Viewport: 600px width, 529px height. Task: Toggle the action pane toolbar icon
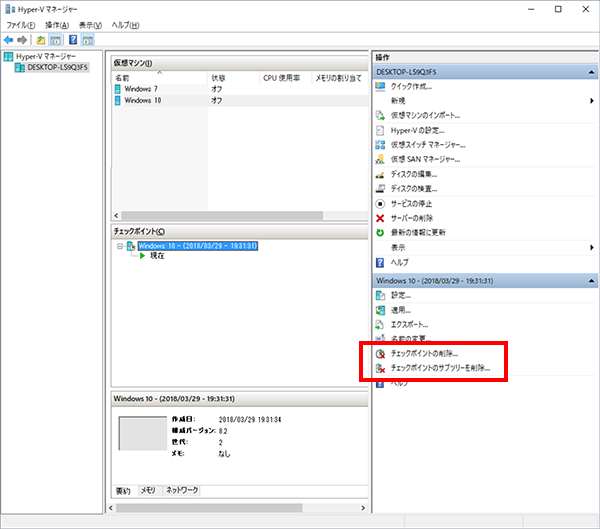tap(88, 40)
